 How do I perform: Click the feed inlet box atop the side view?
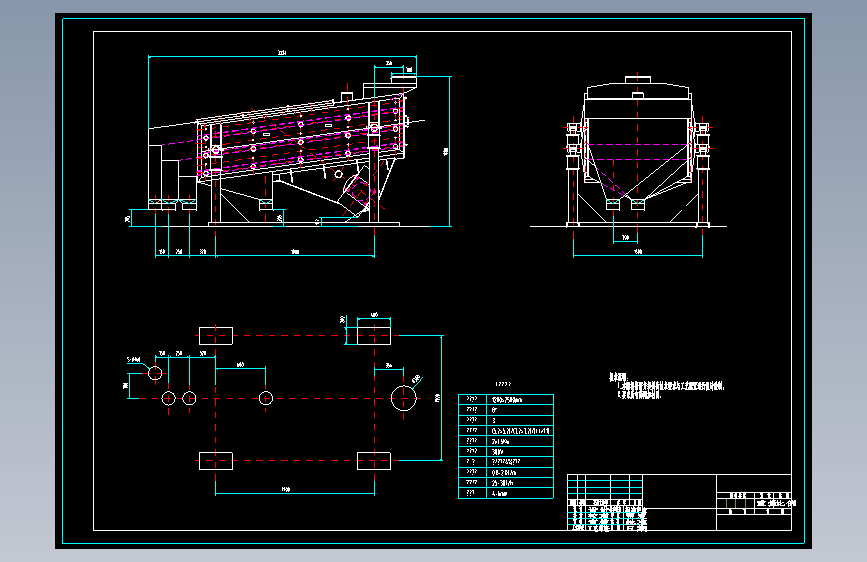tap(404, 79)
